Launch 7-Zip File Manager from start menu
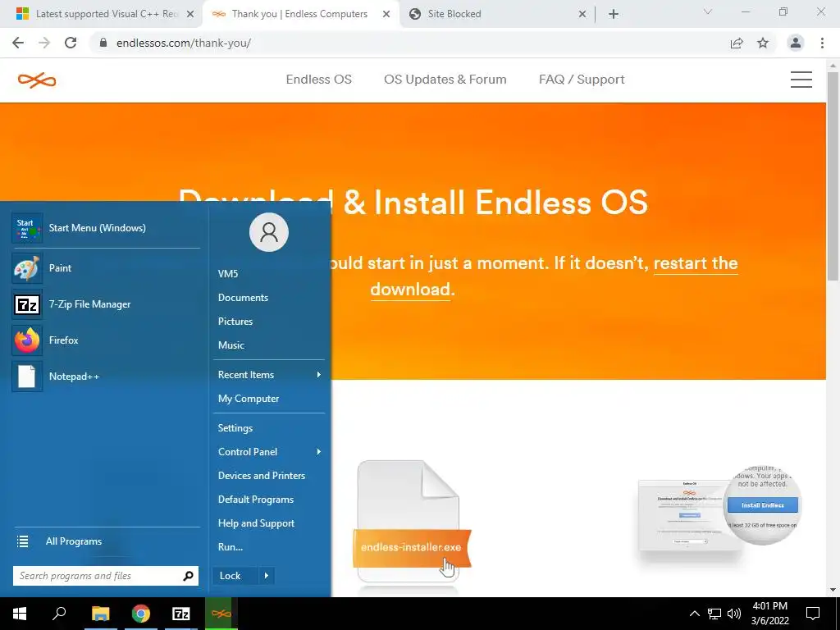 tap(106, 304)
